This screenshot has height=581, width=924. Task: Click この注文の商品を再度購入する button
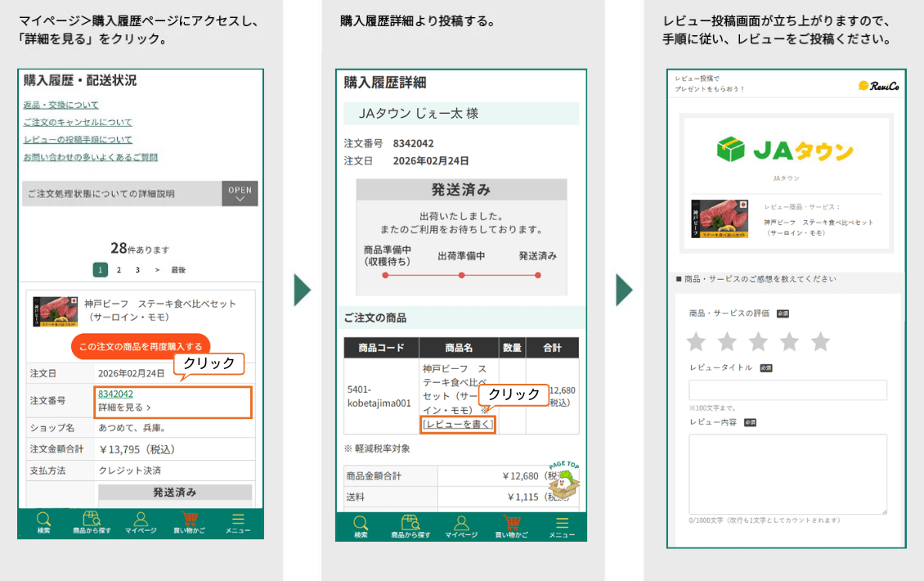[x=141, y=346]
